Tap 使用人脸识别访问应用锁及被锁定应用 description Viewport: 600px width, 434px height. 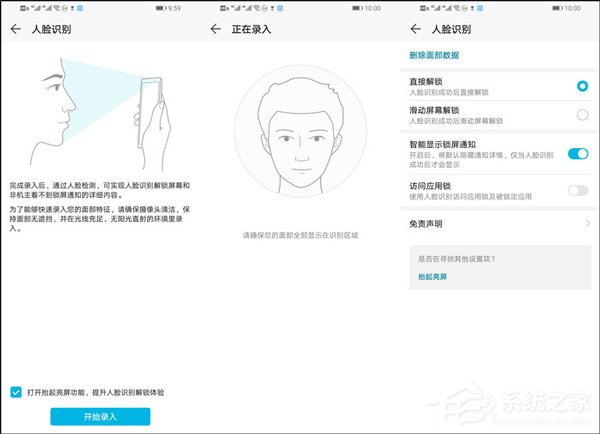[x=471, y=197]
